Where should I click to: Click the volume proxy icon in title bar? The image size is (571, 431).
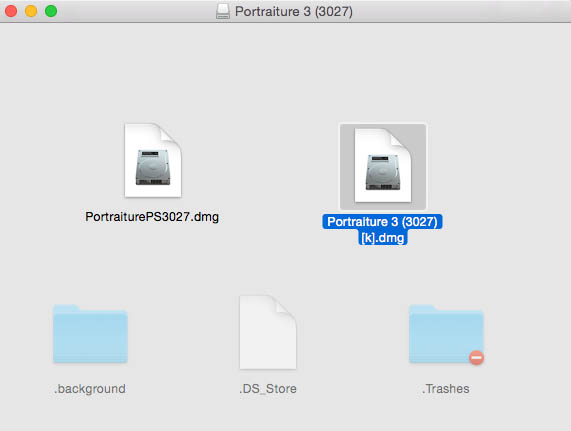pyautogui.click(x=223, y=11)
